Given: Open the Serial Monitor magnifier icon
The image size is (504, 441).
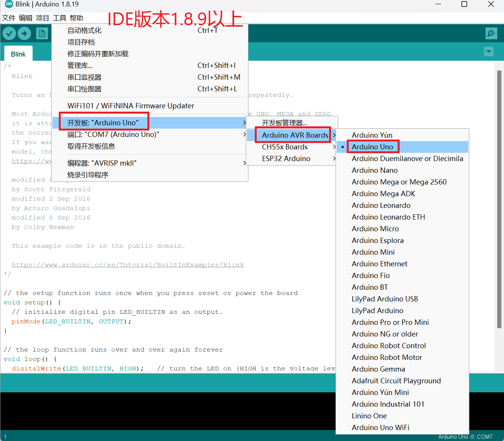Looking at the screenshot, I should (x=491, y=34).
